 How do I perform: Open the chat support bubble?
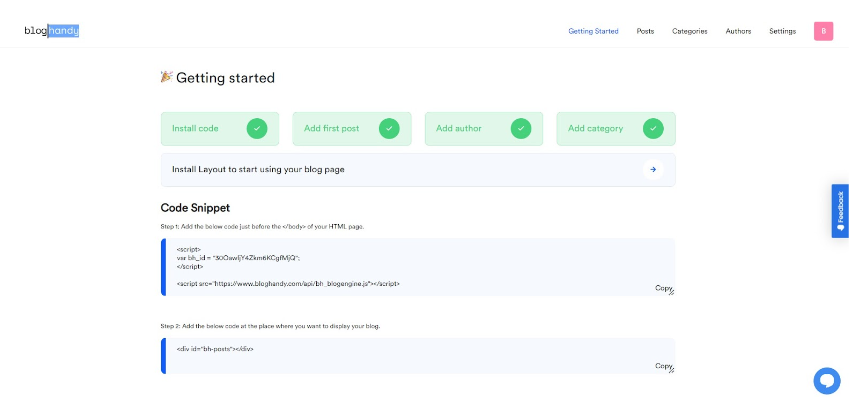(827, 381)
